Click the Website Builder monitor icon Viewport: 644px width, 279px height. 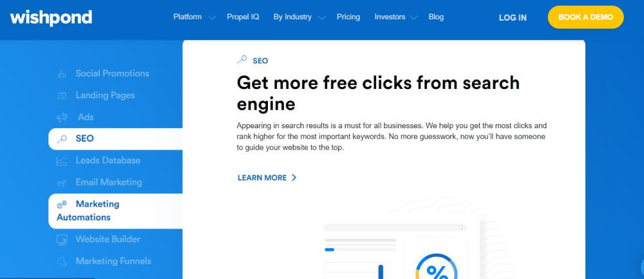click(x=62, y=240)
